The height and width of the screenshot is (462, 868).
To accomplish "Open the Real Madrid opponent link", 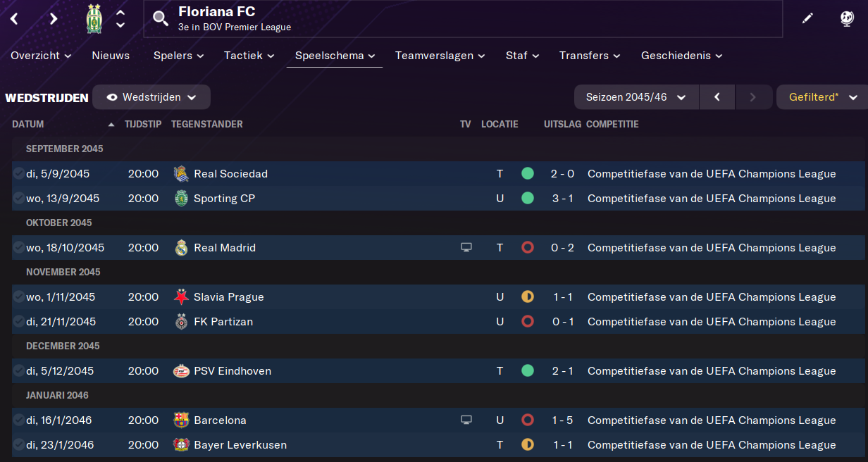I will click(x=224, y=248).
